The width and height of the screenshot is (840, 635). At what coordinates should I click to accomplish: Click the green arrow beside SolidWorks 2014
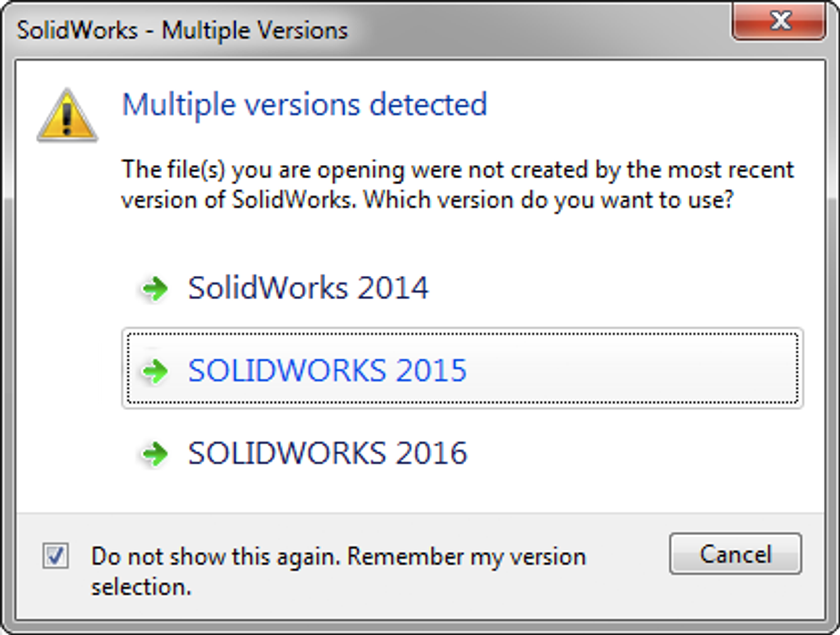tap(154, 288)
